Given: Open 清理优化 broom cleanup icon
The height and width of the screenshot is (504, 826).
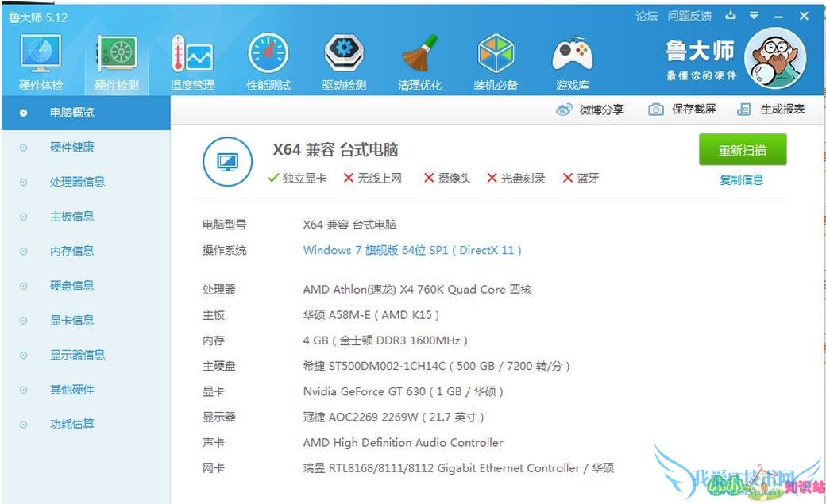Looking at the screenshot, I should [x=420, y=53].
